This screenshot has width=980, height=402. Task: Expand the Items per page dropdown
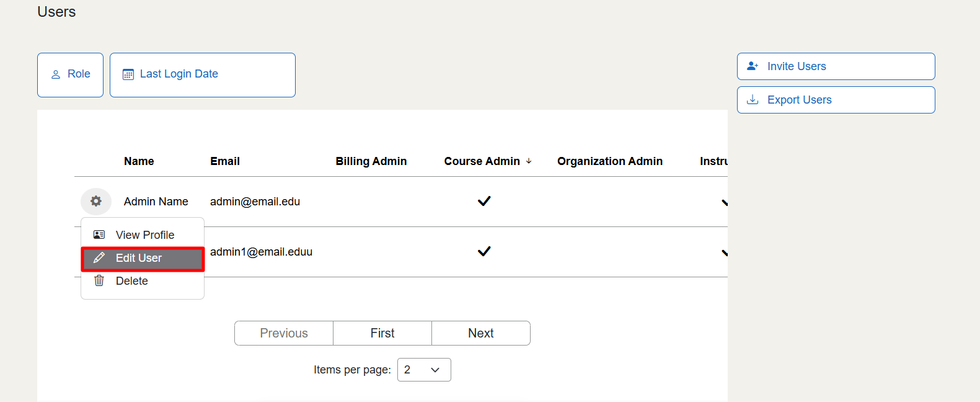424,370
